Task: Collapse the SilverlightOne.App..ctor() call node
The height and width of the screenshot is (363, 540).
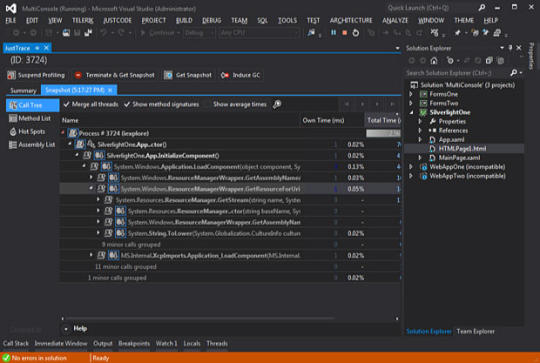Action: point(70,144)
